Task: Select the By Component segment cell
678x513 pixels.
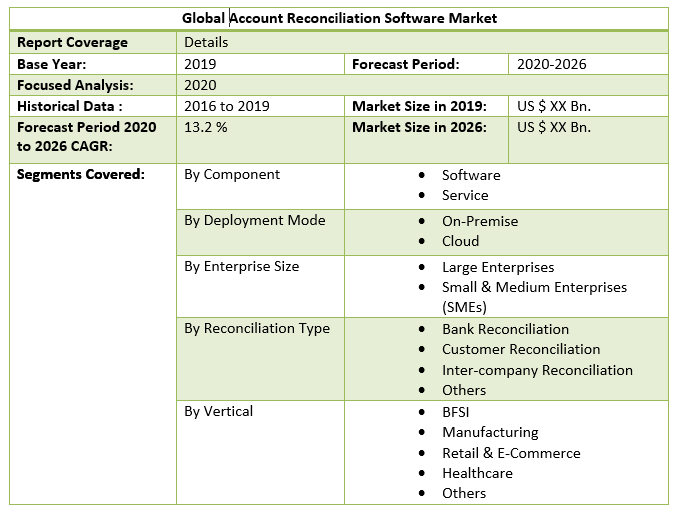Action: (x=232, y=174)
